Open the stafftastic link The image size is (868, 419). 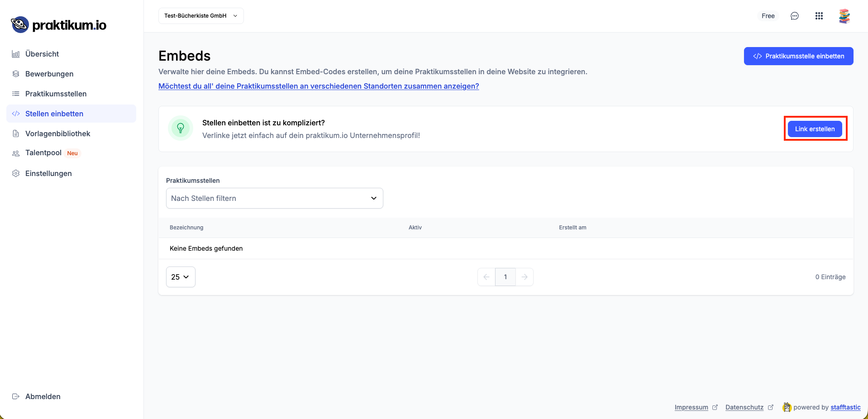tap(845, 407)
